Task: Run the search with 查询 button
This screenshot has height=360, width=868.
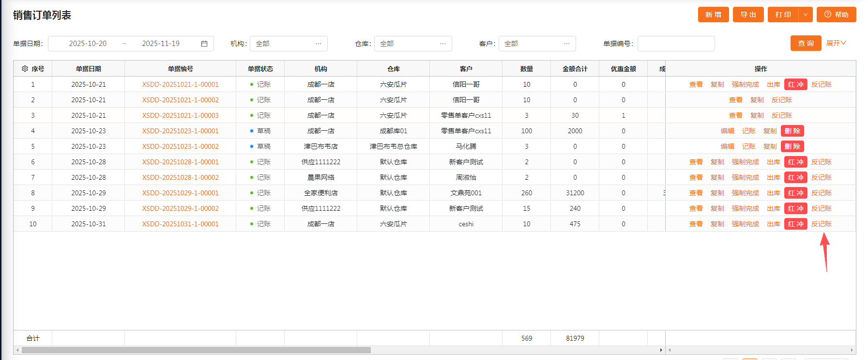Action: [x=806, y=43]
